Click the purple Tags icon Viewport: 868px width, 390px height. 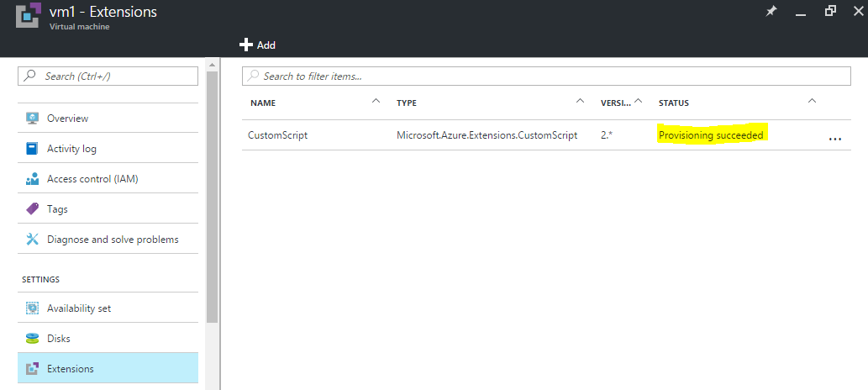pyautogui.click(x=32, y=208)
